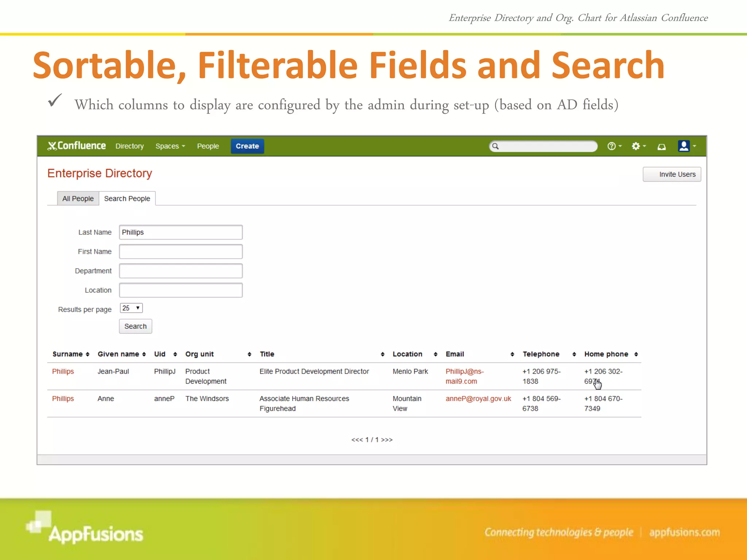Viewport: 747px width, 560px height.
Task: Click the 'anneP' uid cell
Action: tap(164, 399)
